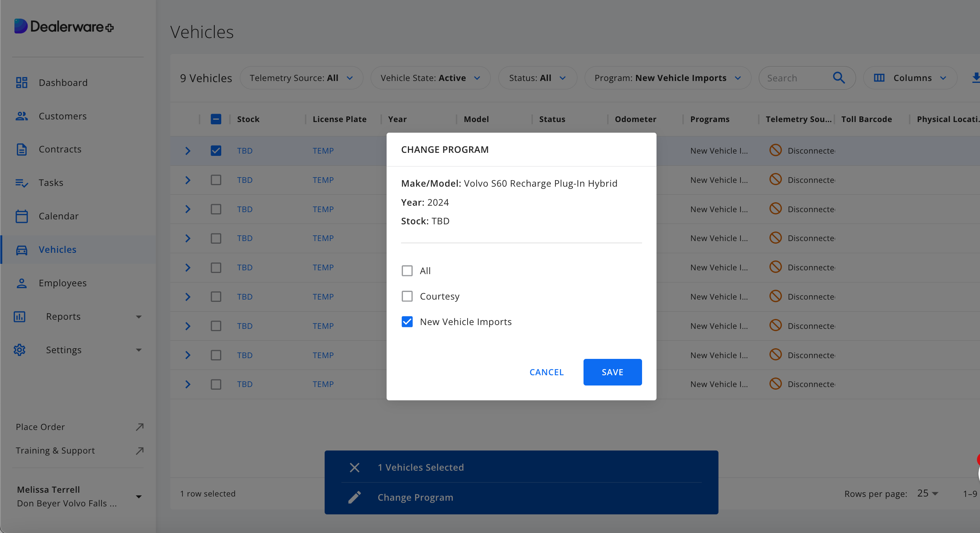
Task: Go to Tasks in the sidebar
Action: [x=51, y=182]
